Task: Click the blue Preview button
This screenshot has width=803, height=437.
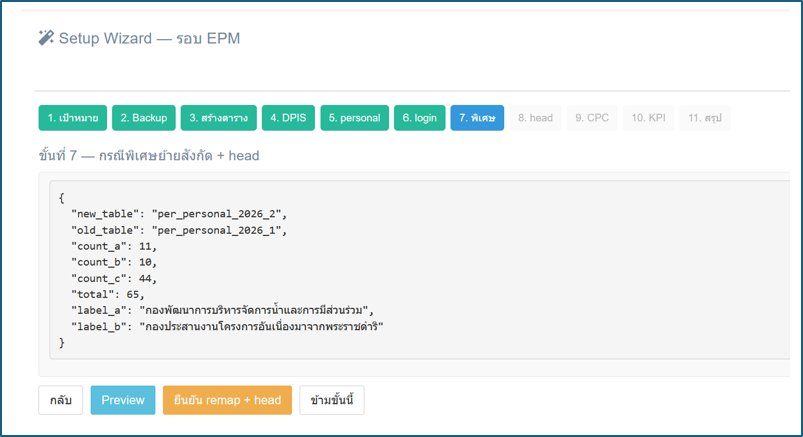Action: click(x=123, y=400)
